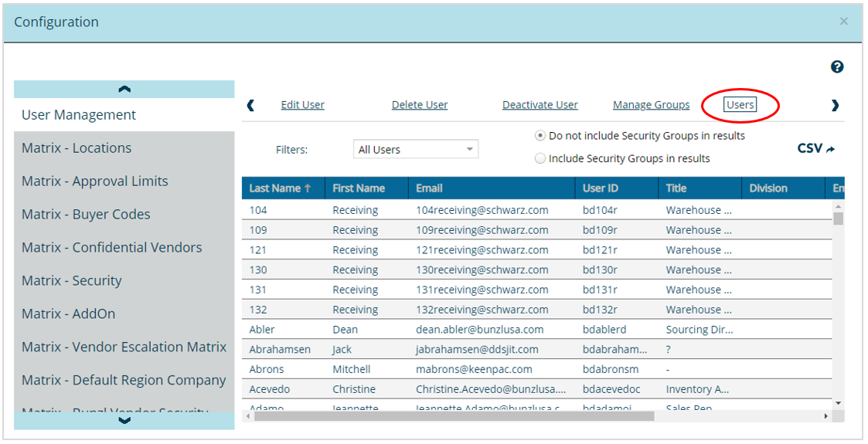The image size is (868, 444).
Task: Sort by Division column header
Action: point(783,188)
